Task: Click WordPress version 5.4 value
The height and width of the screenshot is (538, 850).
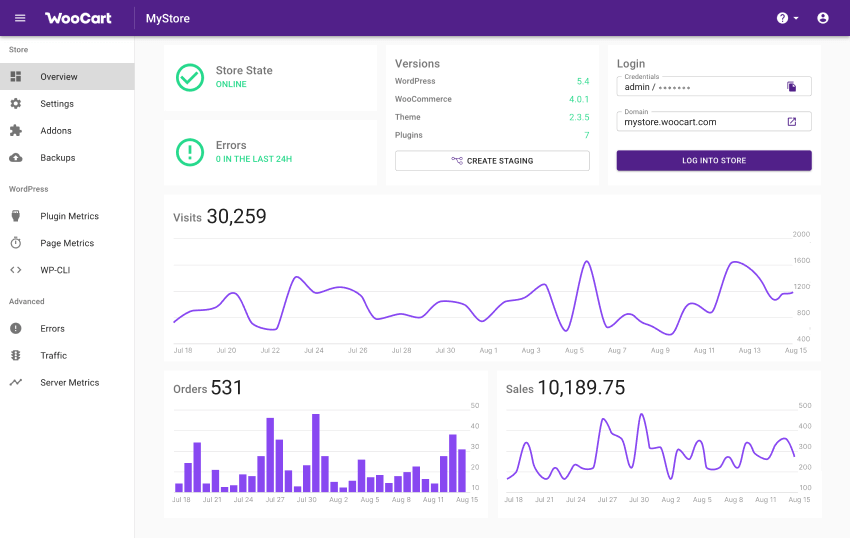Action: coord(583,81)
